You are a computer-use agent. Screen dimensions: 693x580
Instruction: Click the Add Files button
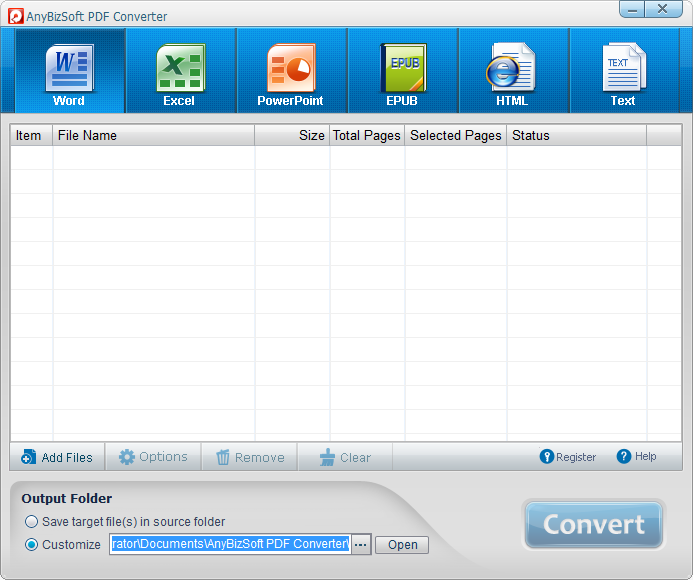(57, 457)
